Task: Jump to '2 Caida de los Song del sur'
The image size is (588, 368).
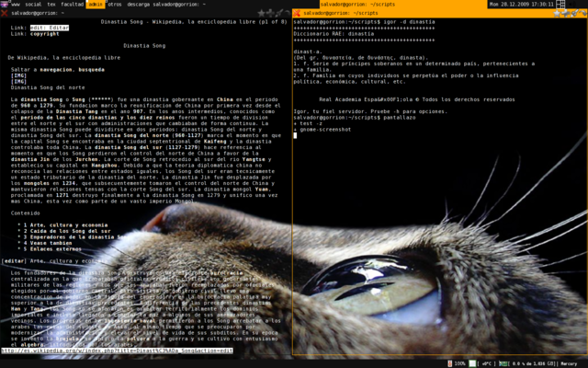Action: [67, 231]
